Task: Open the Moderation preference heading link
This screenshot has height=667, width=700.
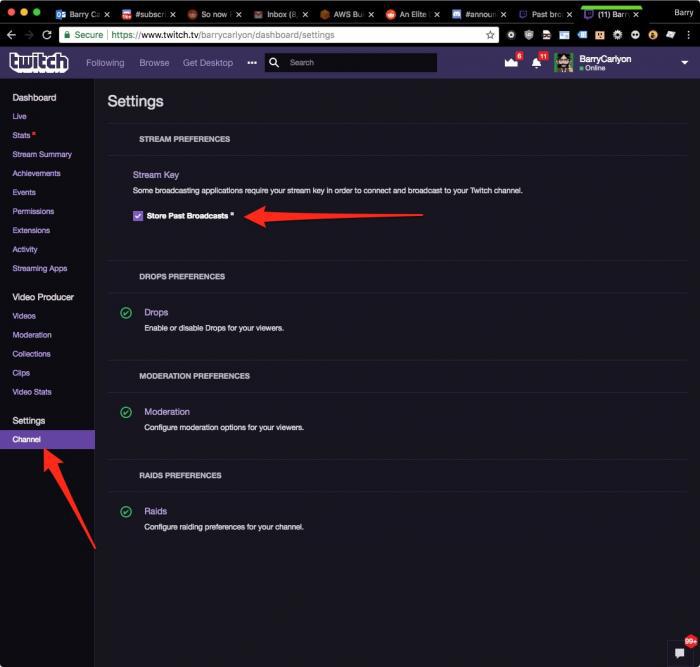Action: pos(167,412)
